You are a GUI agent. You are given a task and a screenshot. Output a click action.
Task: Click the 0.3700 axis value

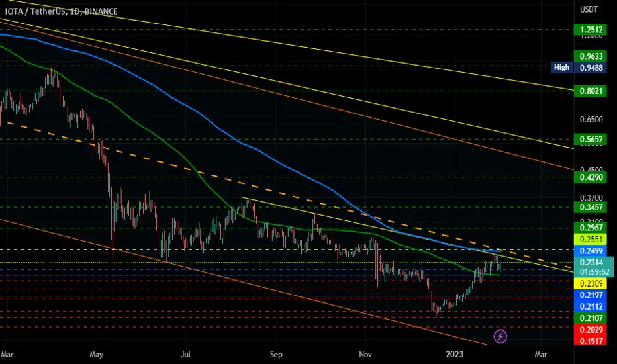coord(591,197)
